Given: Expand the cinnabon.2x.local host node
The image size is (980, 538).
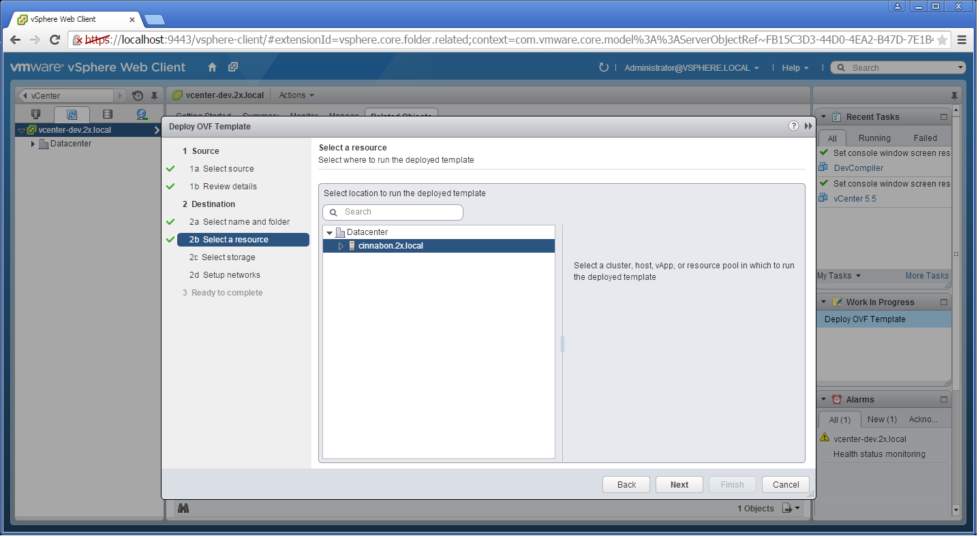Looking at the screenshot, I should (341, 246).
